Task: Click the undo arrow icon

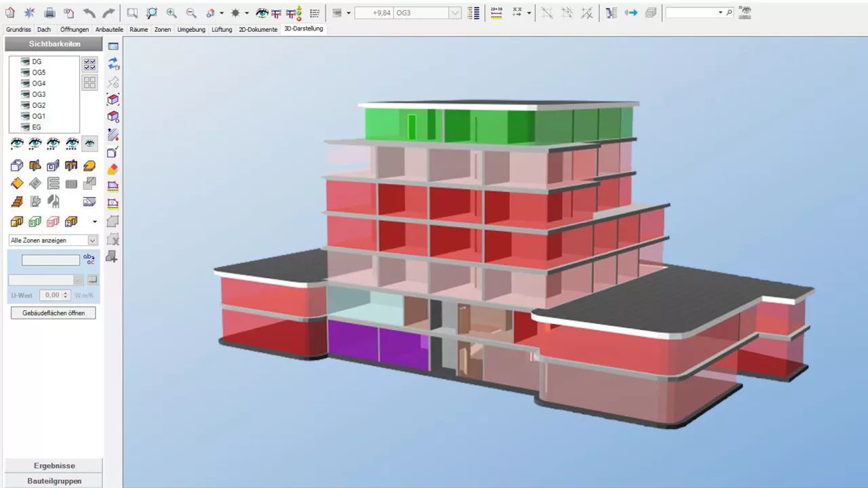Action: click(x=89, y=13)
